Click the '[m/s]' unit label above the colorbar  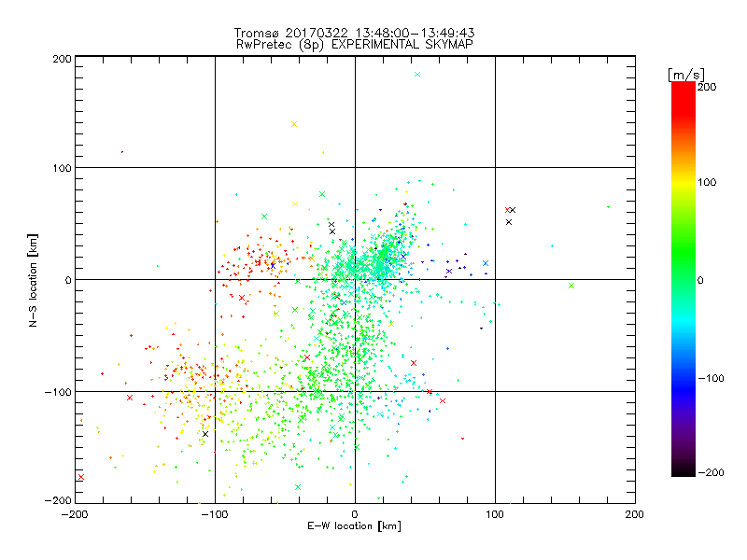point(686,75)
